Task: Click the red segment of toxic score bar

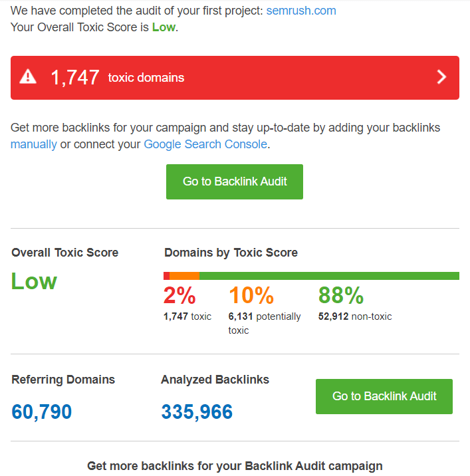Action: pyautogui.click(x=166, y=276)
